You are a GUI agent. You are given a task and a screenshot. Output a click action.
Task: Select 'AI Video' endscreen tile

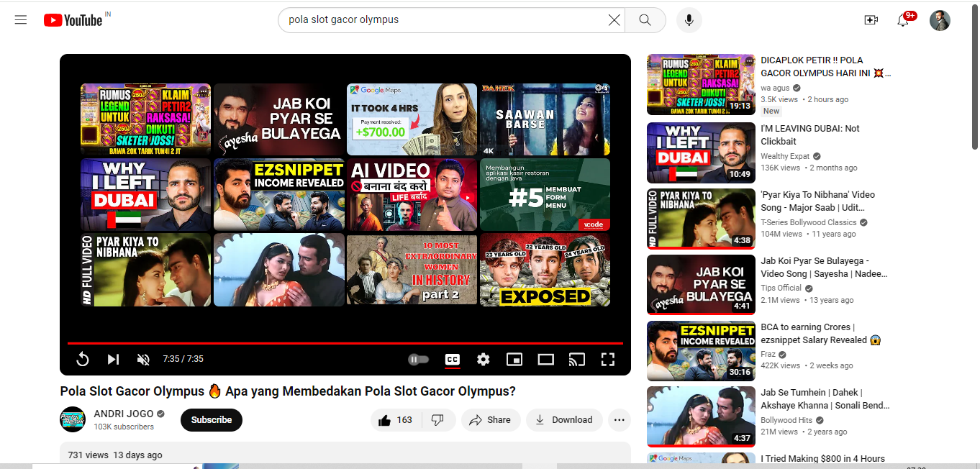pyautogui.click(x=412, y=194)
